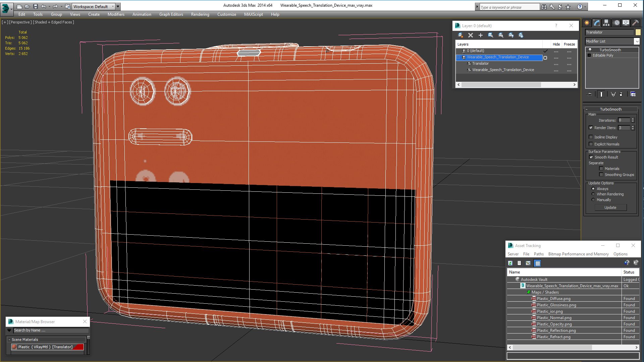Open the Graph Editors menu
Viewport: 644px width, 362px height.
171,14
